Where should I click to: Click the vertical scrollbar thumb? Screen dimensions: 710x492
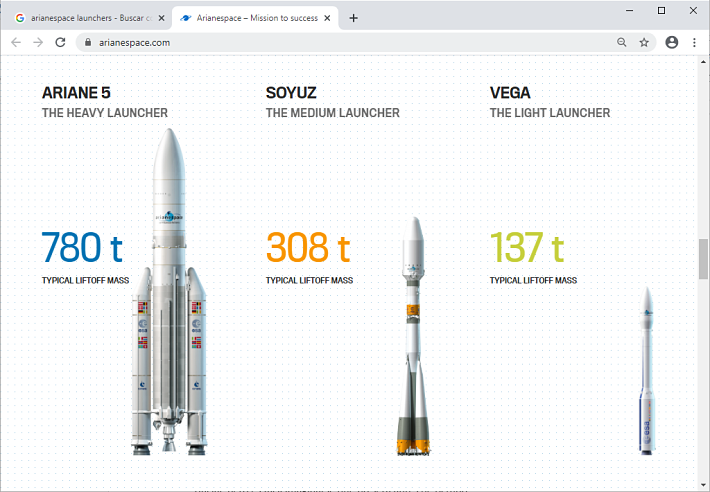click(703, 259)
